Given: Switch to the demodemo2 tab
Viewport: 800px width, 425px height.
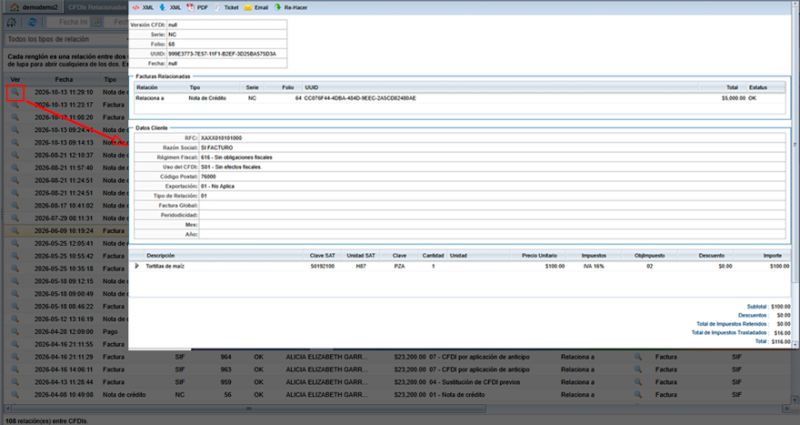Looking at the screenshot, I should [34, 8].
